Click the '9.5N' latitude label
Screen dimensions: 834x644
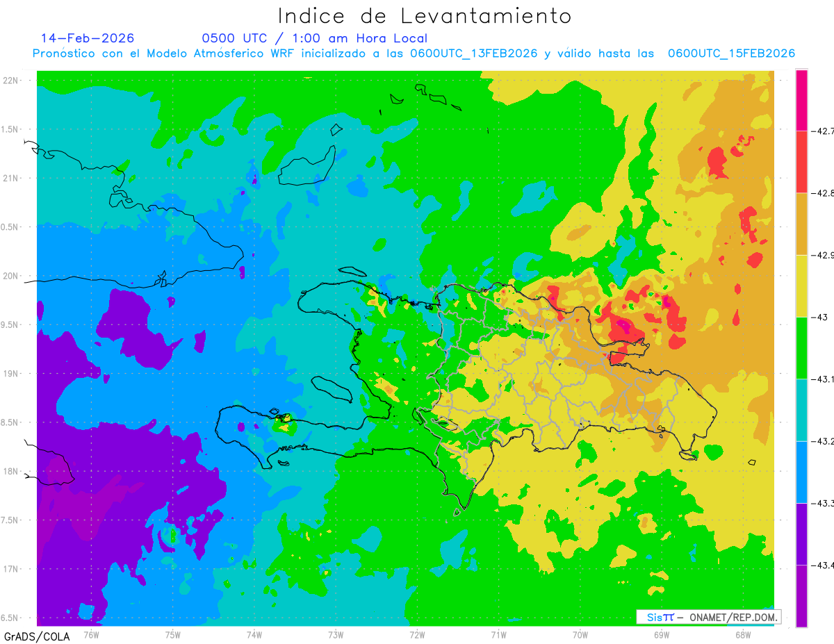tap(10, 325)
